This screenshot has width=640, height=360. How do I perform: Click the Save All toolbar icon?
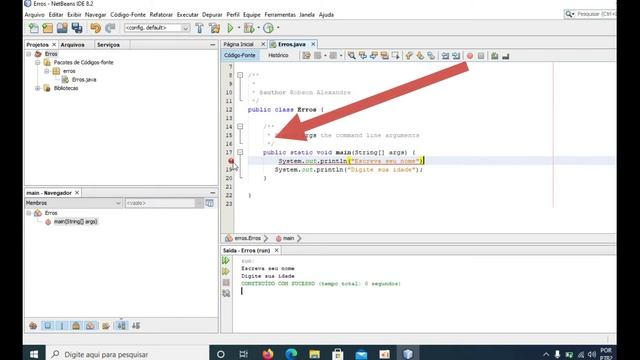[77, 28]
